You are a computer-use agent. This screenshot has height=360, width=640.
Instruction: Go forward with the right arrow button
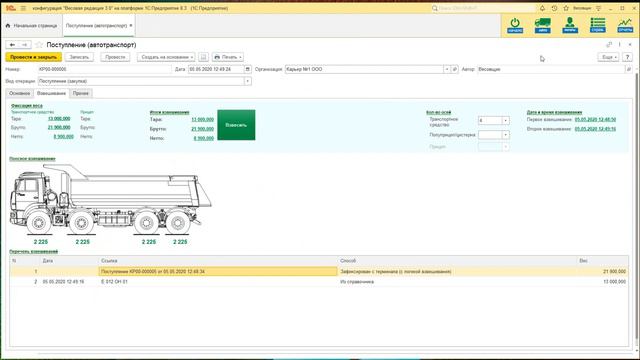coord(24,45)
